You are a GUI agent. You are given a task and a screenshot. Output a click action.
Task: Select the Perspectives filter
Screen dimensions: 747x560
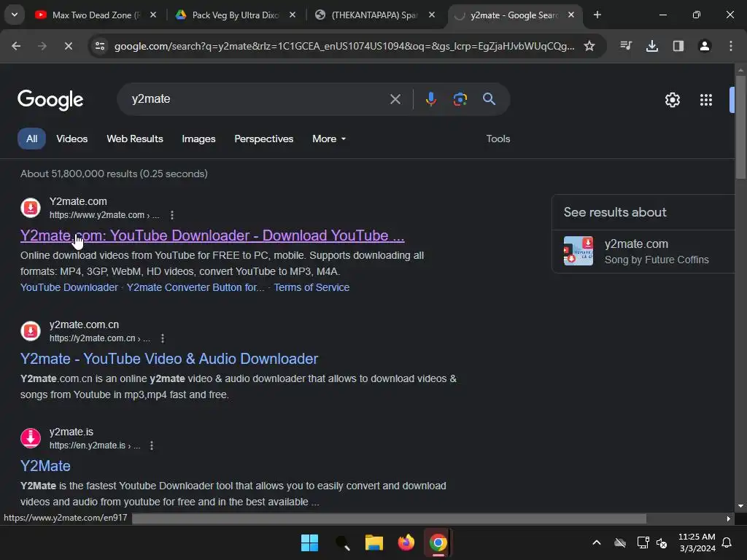[x=264, y=139]
